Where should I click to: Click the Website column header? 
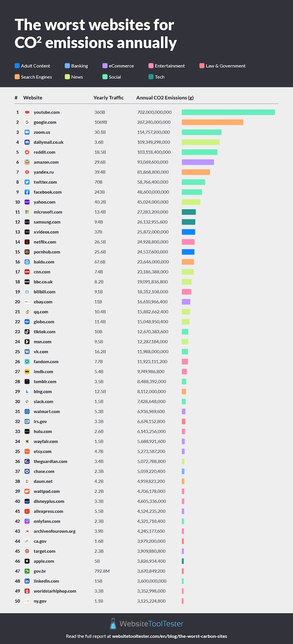[33, 98]
